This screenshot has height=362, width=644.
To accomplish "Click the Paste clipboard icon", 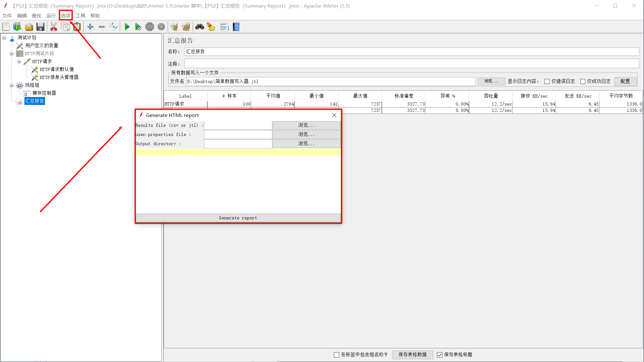I will pos(77,27).
